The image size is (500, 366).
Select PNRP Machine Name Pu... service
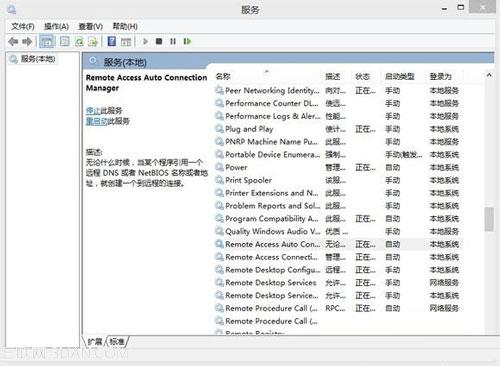tap(337, 142)
